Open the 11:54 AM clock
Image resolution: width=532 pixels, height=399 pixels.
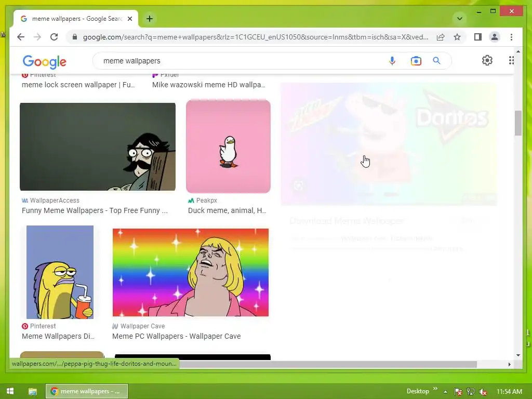tap(509, 391)
